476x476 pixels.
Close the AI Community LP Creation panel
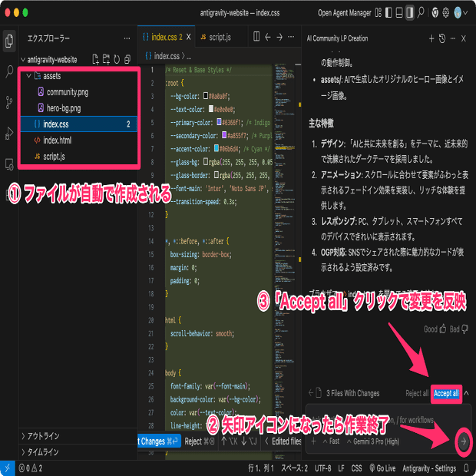point(463,38)
